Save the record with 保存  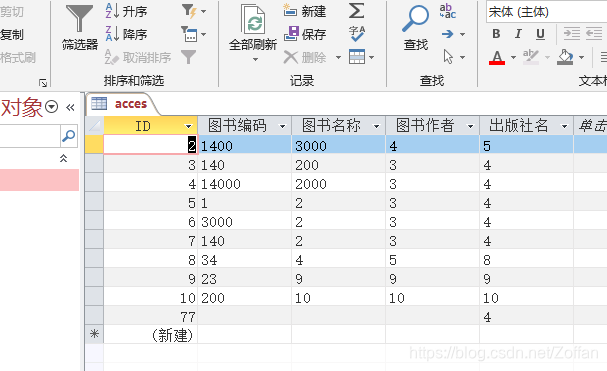(305, 34)
